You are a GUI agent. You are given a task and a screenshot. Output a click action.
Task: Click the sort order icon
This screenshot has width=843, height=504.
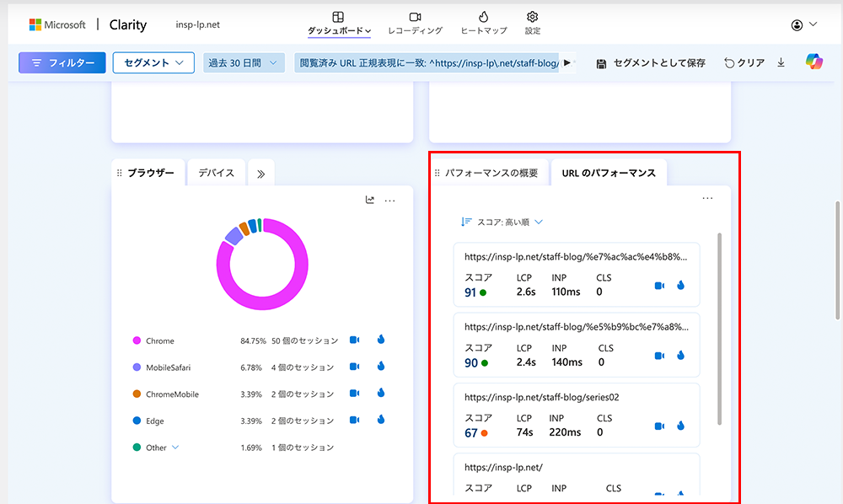tap(466, 222)
